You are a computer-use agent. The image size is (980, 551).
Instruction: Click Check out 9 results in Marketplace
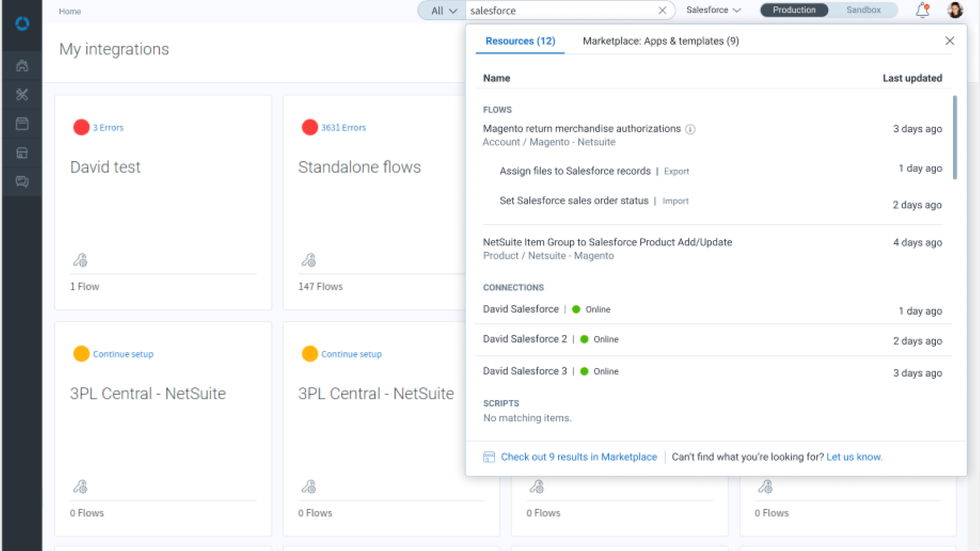579,457
